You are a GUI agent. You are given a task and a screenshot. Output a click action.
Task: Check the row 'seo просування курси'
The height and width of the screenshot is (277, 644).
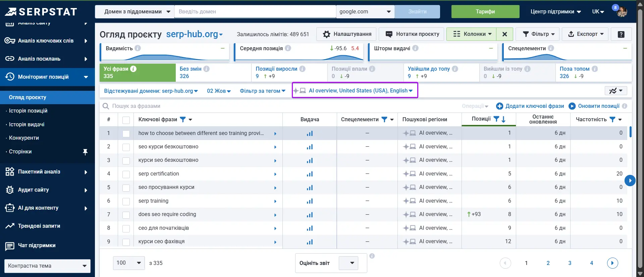click(x=126, y=188)
